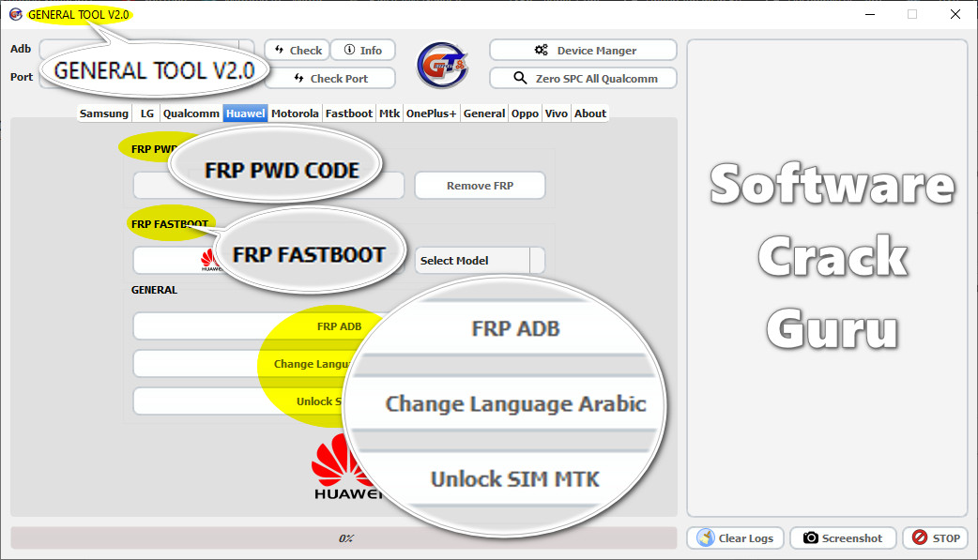
Task: Open the Mtk tab
Action: 390,114
